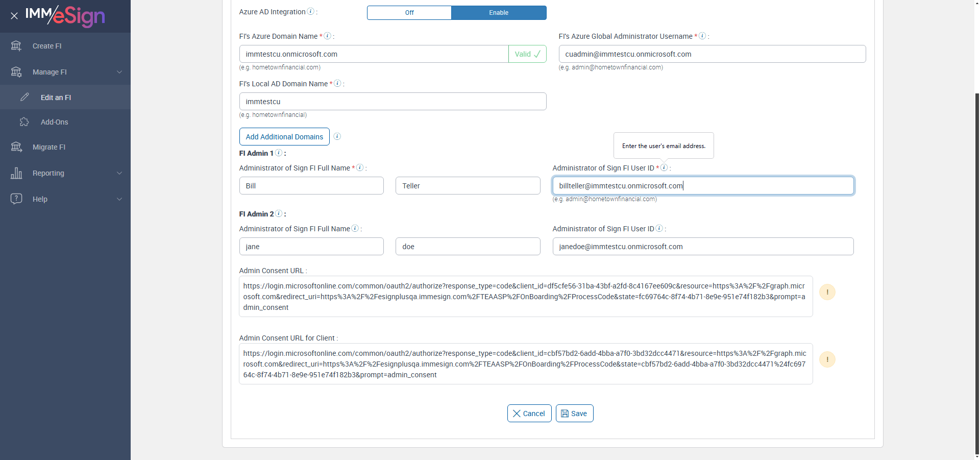The width and height of the screenshot is (980, 460).
Task: Expand the Manage FI menu chevron
Action: point(119,72)
